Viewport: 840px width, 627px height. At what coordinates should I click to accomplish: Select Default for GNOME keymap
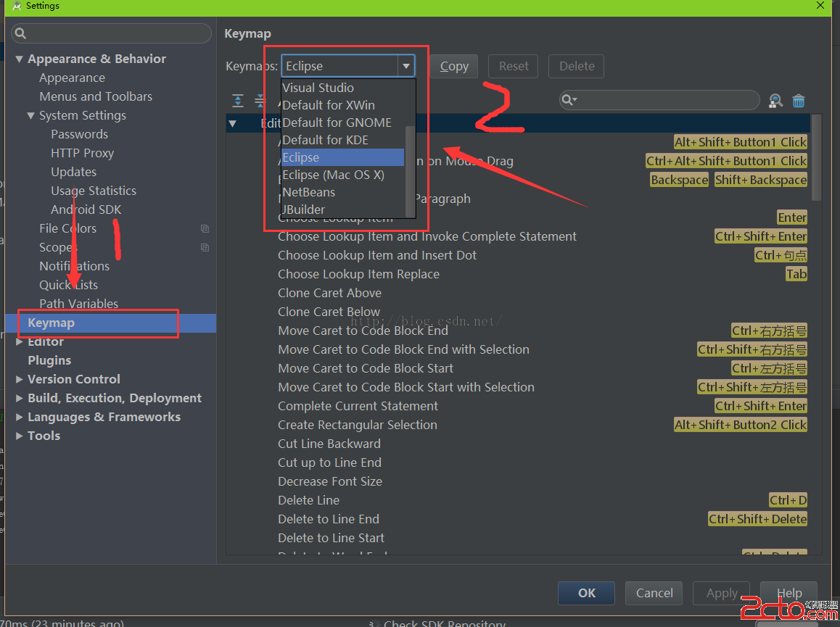click(343, 123)
